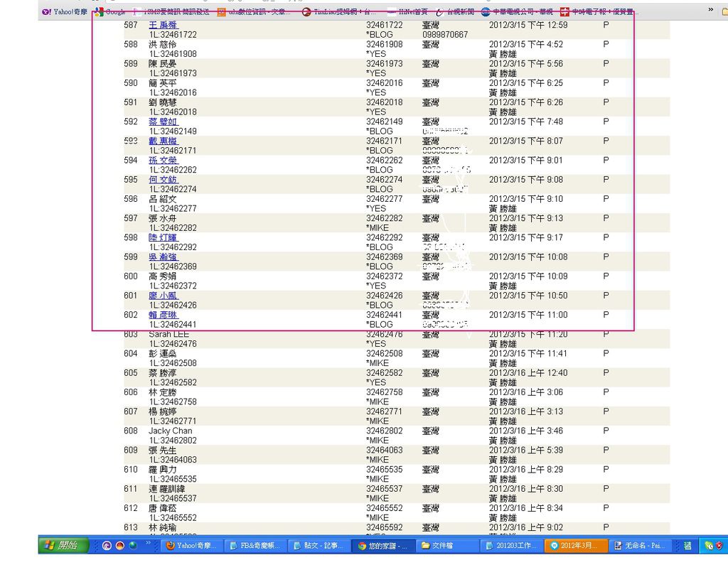Open the 中華電視公司 bookmark
The width and height of the screenshot is (728, 582).
pyautogui.click(x=518, y=11)
